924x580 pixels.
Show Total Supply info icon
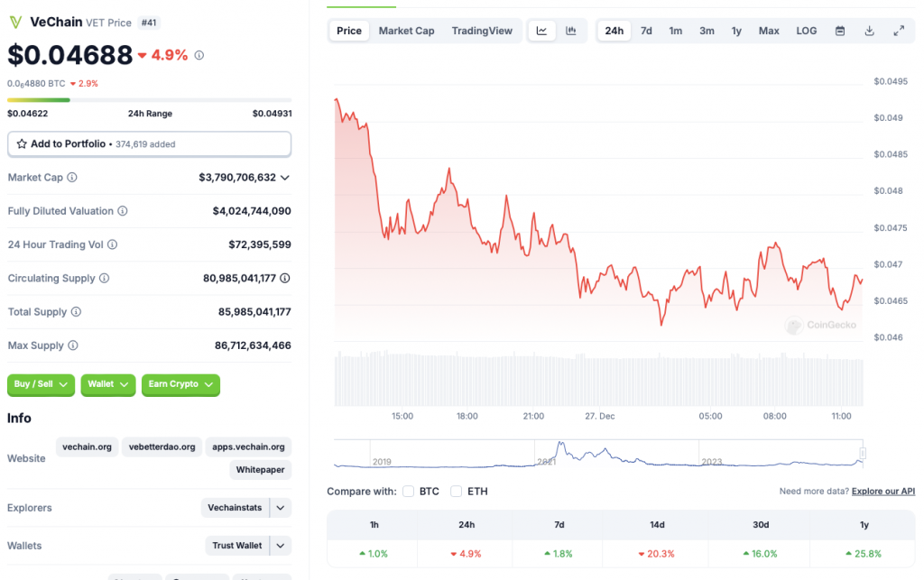(x=76, y=311)
